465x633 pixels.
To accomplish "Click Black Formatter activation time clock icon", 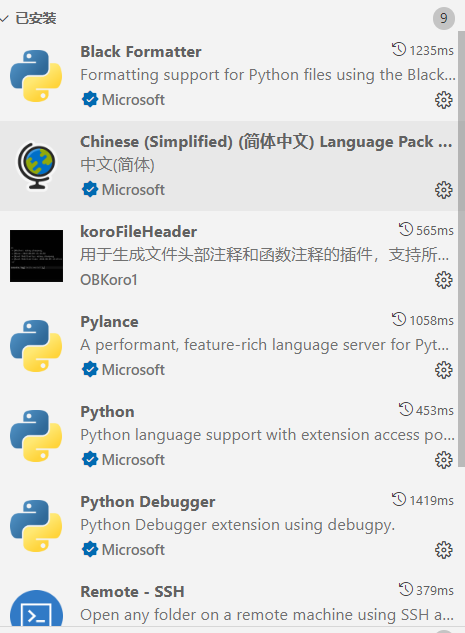I will click(399, 49).
